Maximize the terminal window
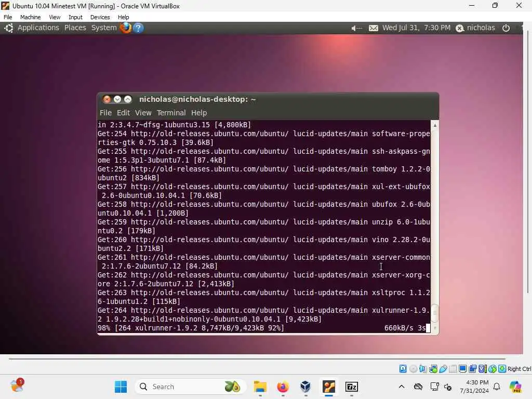The width and height of the screenshot is (532, 399). coord(128,99)
